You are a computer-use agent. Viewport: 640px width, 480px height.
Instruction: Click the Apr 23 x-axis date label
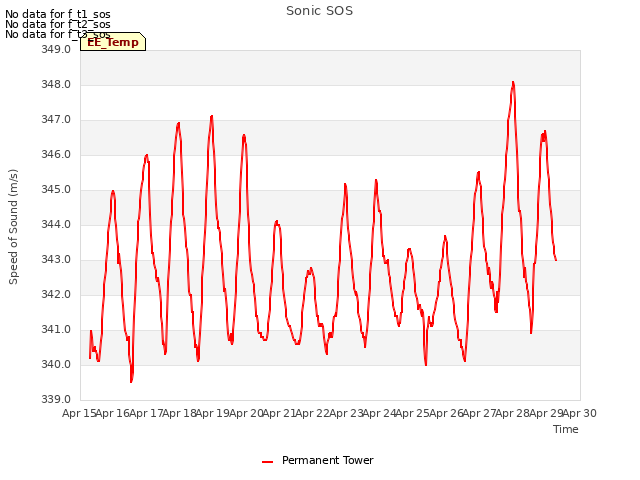[x=346, y=413]
